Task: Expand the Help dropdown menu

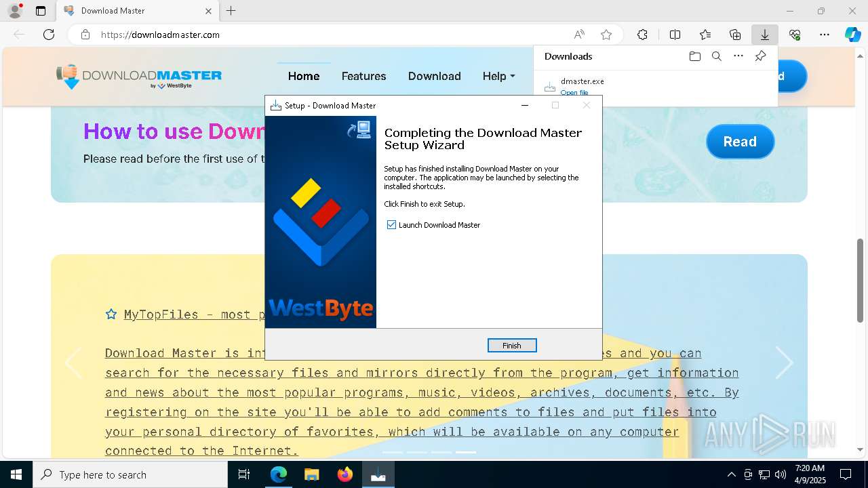Action: pos(499,76)
